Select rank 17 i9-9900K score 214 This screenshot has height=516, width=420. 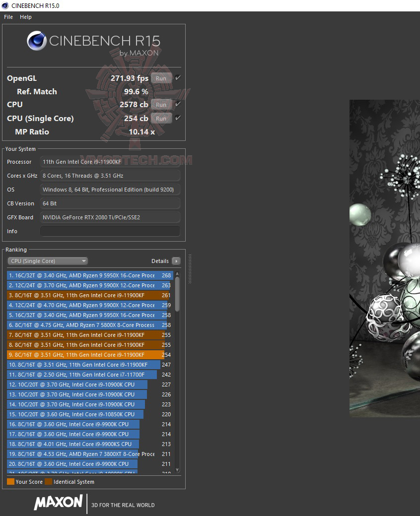90,434
